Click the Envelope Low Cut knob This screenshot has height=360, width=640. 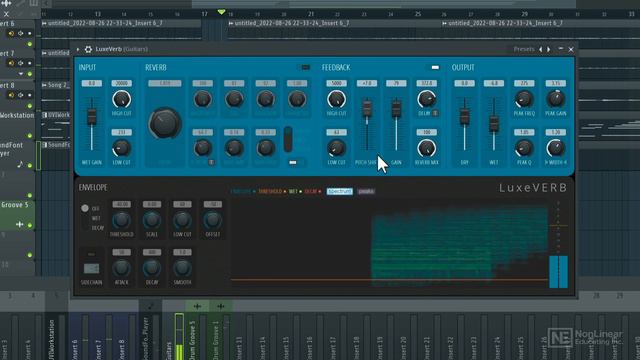point(182,220)
